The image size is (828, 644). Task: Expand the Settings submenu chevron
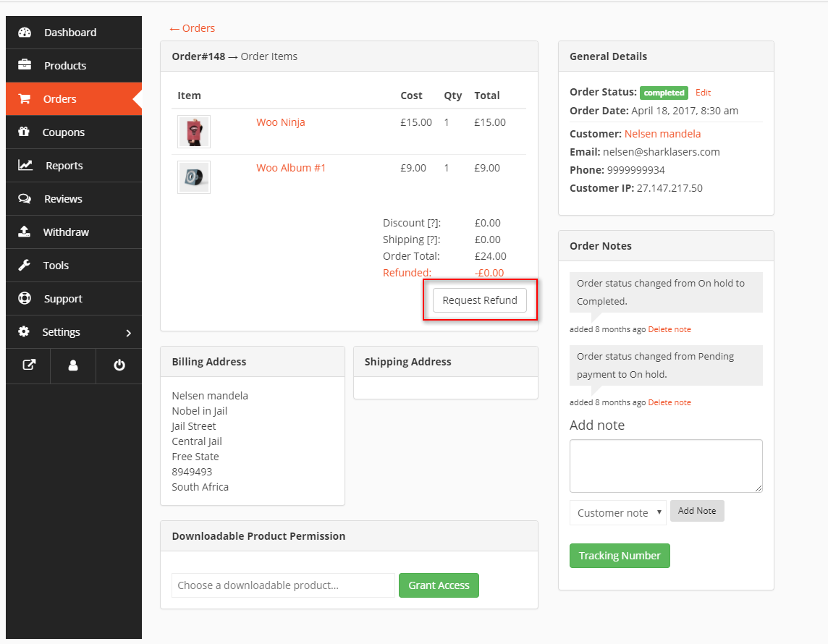click(x=128, y=333)
